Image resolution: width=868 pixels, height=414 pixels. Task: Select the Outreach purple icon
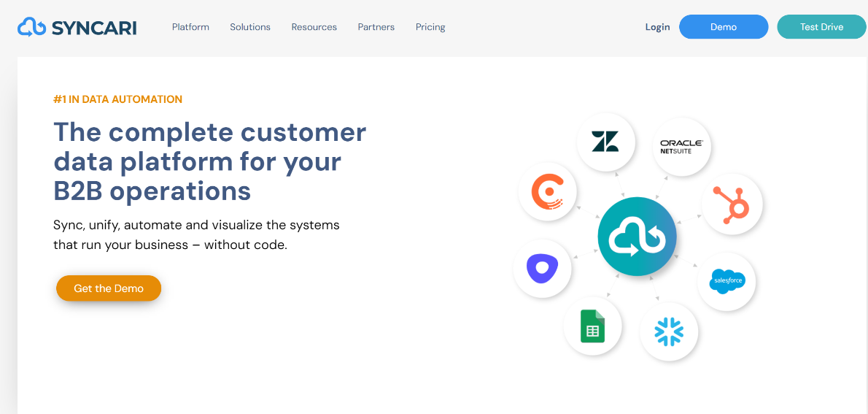542,269
